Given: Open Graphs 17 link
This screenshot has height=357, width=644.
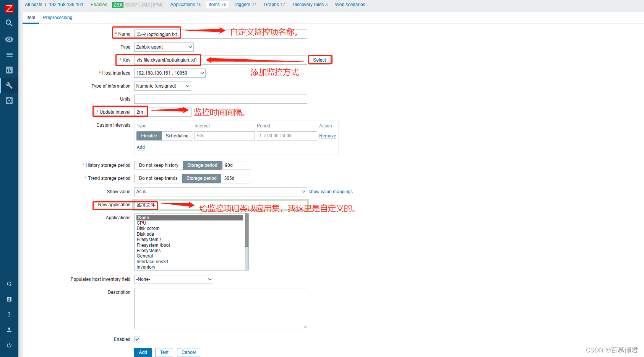Looking at the screenshot, I should click(x=274, y=5).
